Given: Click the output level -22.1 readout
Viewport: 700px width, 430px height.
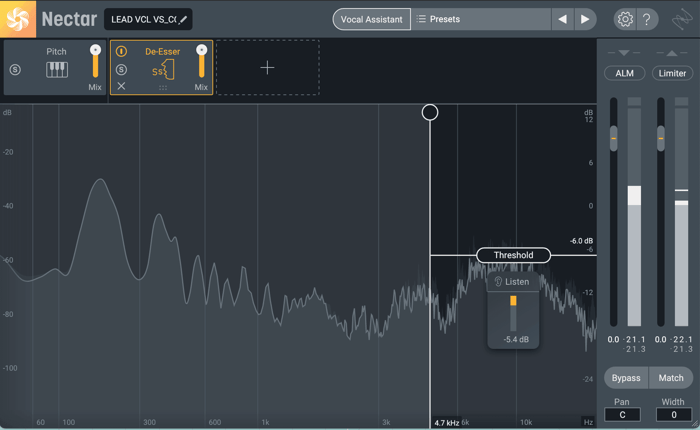Looking at the screenshot, I should tap(681, 339).
